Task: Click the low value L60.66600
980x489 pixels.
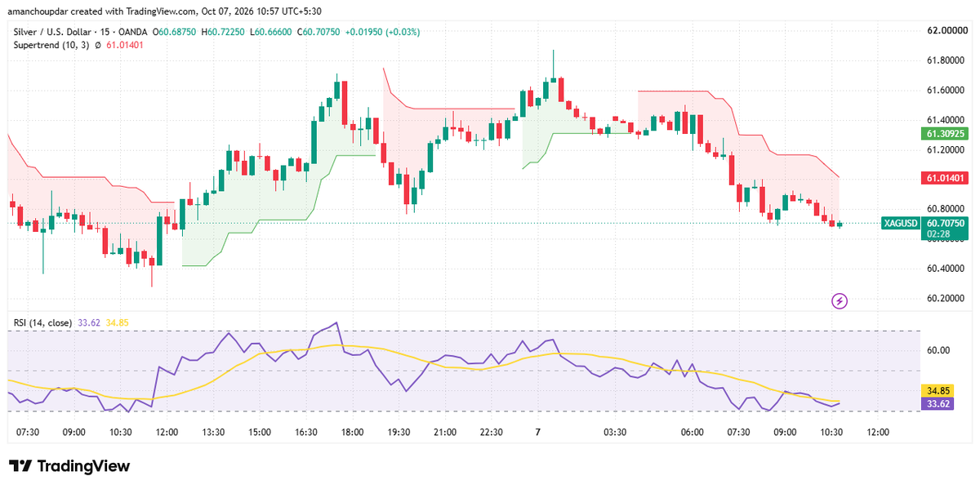Action: click(271, 32)
